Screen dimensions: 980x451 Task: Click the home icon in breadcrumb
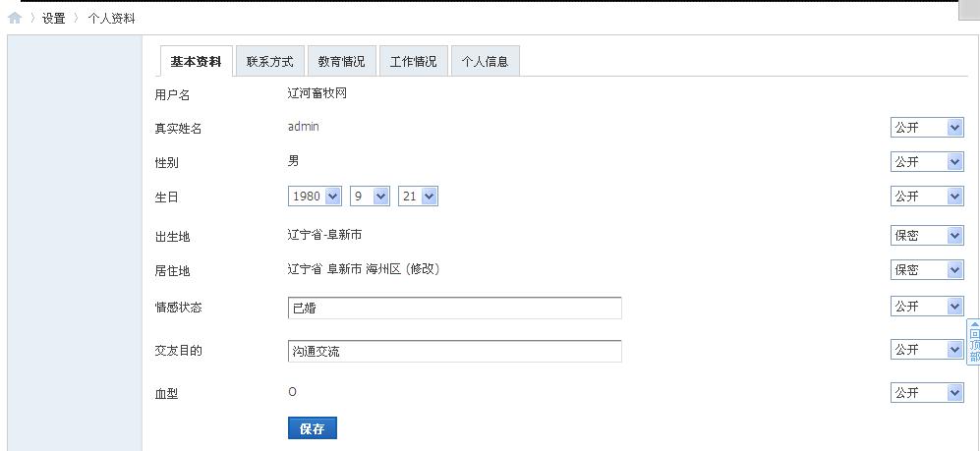point(15,18)
